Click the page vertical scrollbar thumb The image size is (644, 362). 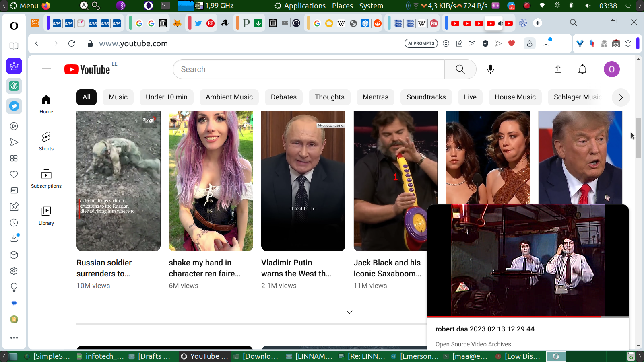(638, 138)
